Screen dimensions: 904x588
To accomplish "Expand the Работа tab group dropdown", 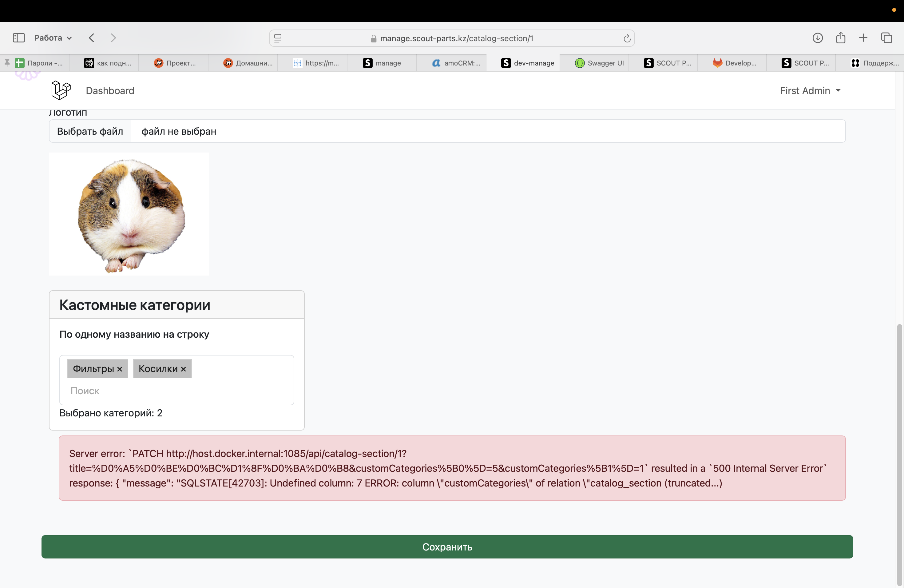I will [x=53, y=38].
